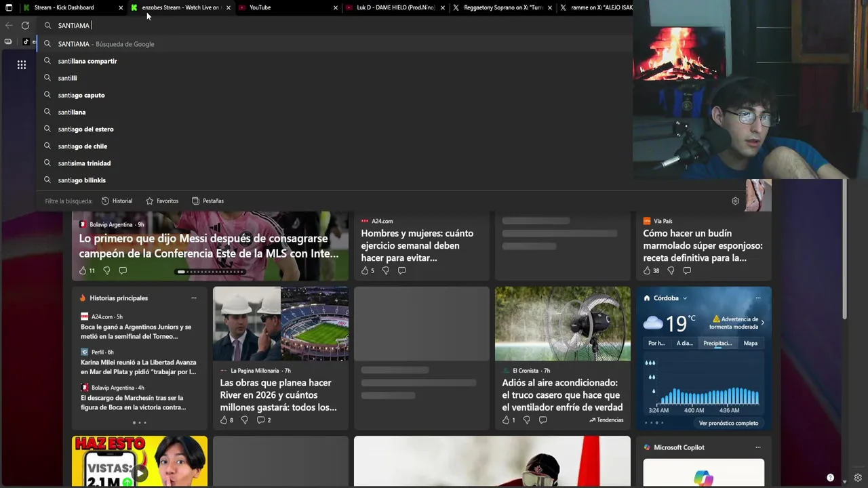Choose the santillana compartir suggestion
Image resolution: width=868 pixels, height=488 pixels.
(x=334, y=61)
